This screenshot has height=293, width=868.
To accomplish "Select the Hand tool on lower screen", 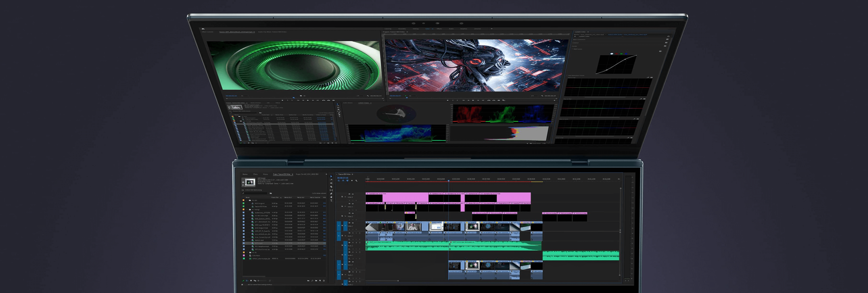I will click(331, 197).
